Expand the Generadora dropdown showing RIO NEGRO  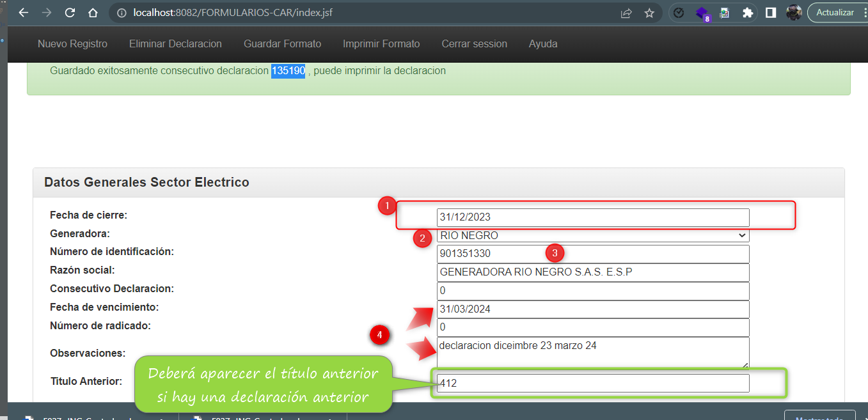coord(592,236)
